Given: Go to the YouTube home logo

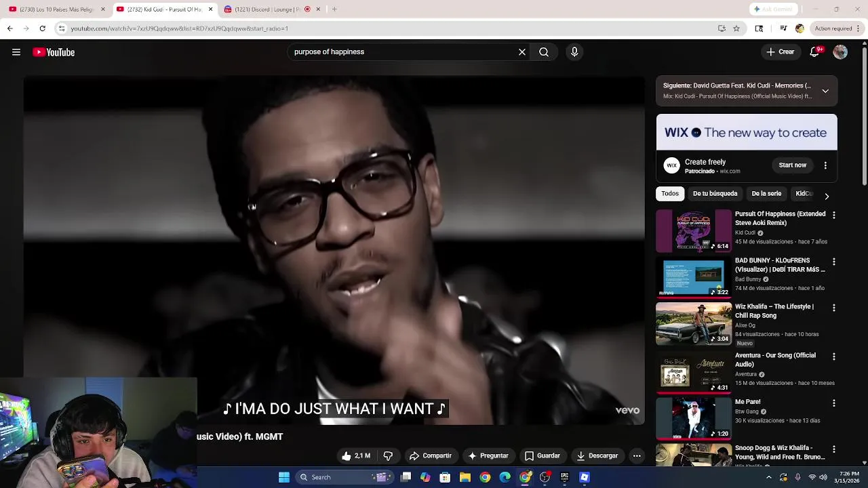Looking at the screenshot, I should point(54,52).
